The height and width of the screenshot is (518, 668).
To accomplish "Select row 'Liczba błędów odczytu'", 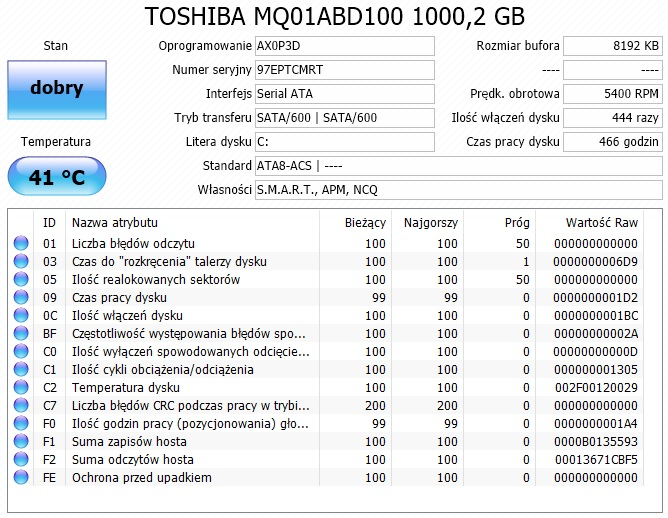I will coord(326,243).
